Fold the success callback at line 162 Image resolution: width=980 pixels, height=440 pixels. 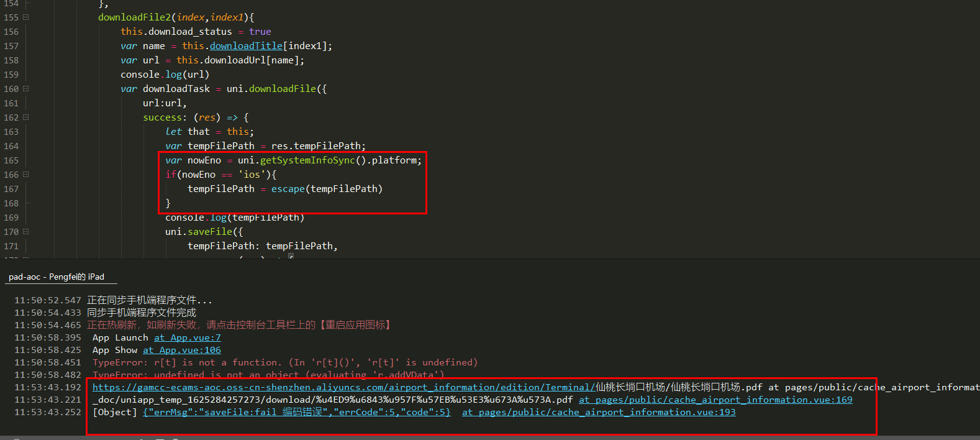point(26,117)
